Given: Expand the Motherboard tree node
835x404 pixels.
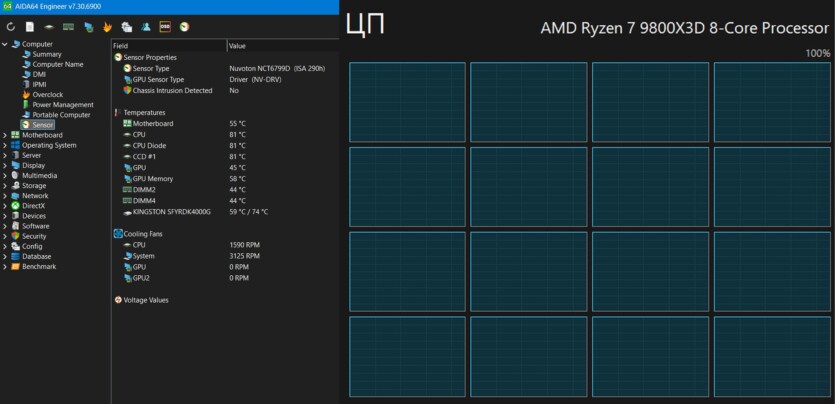Looking at the screenshot, I should tap(5, 135).
